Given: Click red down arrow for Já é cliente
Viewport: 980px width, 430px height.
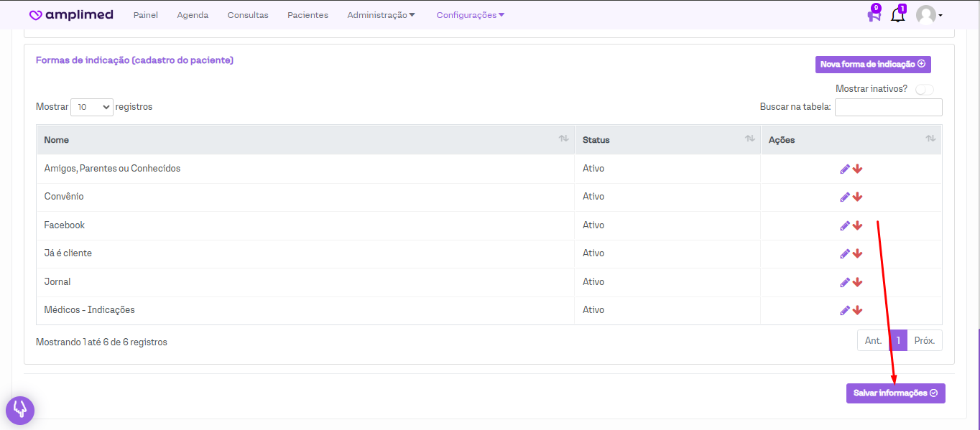Looking at the screenshot, I should tap(857, 253).
